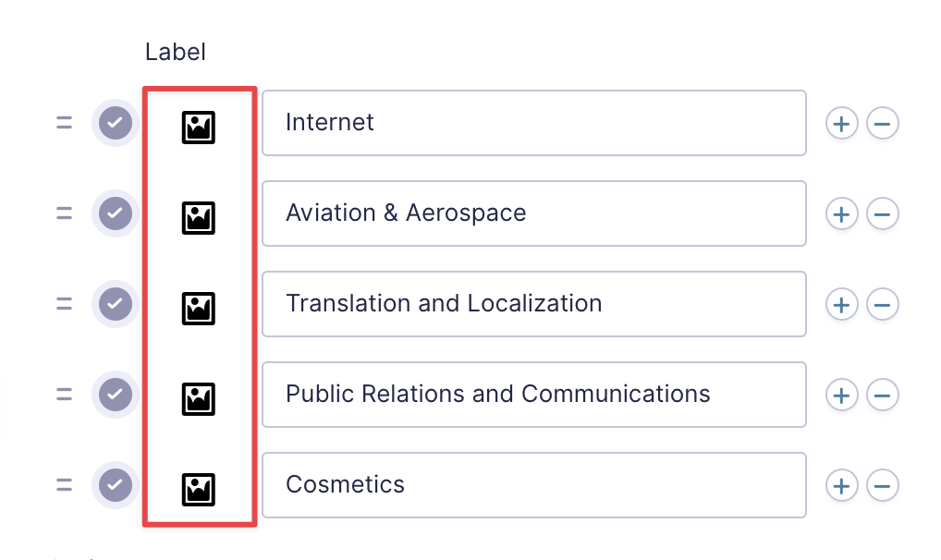The image size is (941, 560).
Task: Toggle the checkmark for Internet
Action: coord(116,123)
